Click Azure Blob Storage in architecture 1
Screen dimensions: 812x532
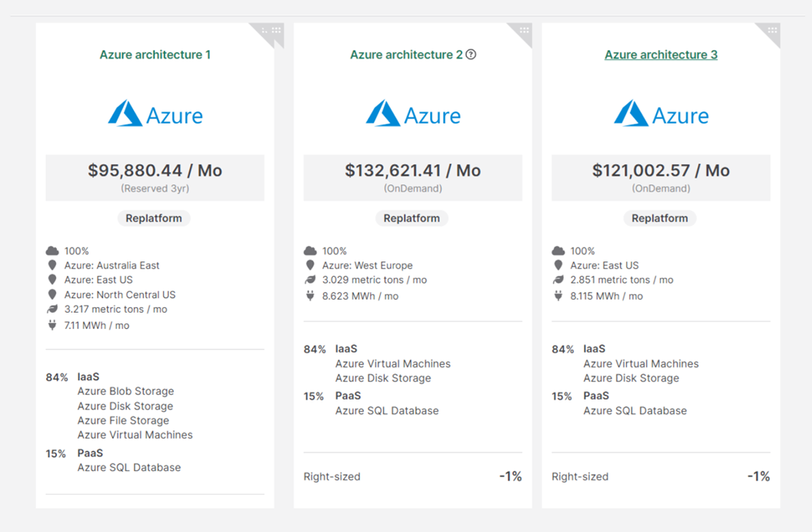click(126, 391)
